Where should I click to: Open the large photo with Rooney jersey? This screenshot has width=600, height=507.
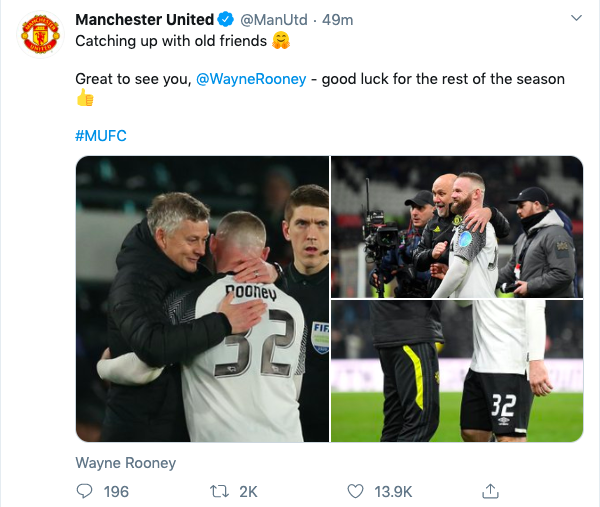coord(202,299)
